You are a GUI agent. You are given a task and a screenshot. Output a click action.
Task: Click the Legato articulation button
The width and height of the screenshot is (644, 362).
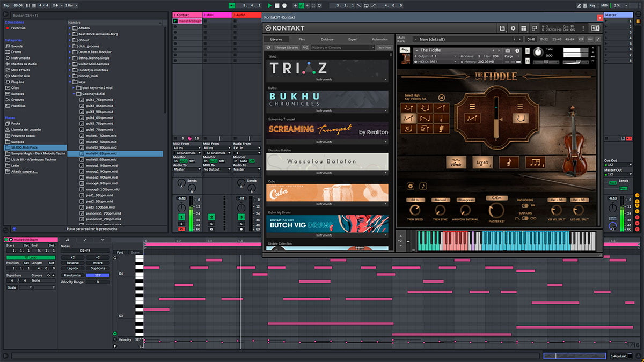click(x=482, y=162)
